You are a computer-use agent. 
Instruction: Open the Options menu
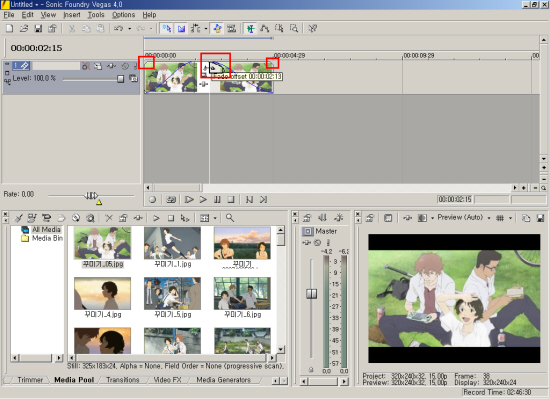click(123, 15)
